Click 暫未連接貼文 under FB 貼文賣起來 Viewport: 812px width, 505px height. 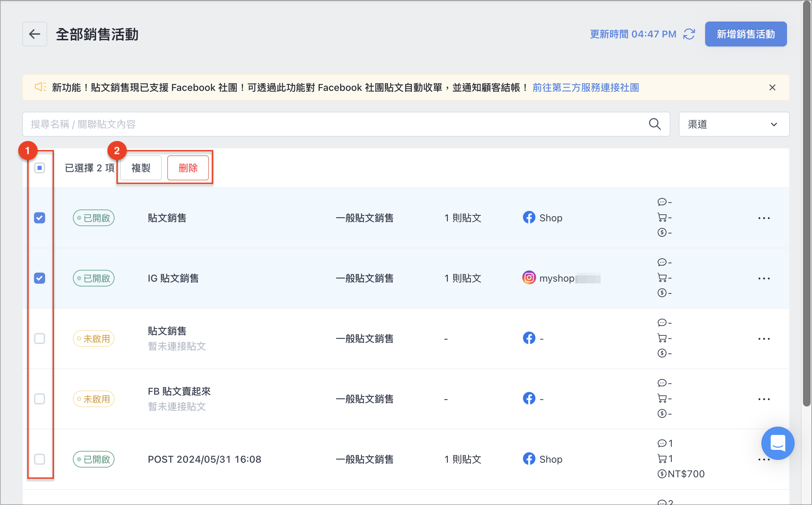coord(177,406)
